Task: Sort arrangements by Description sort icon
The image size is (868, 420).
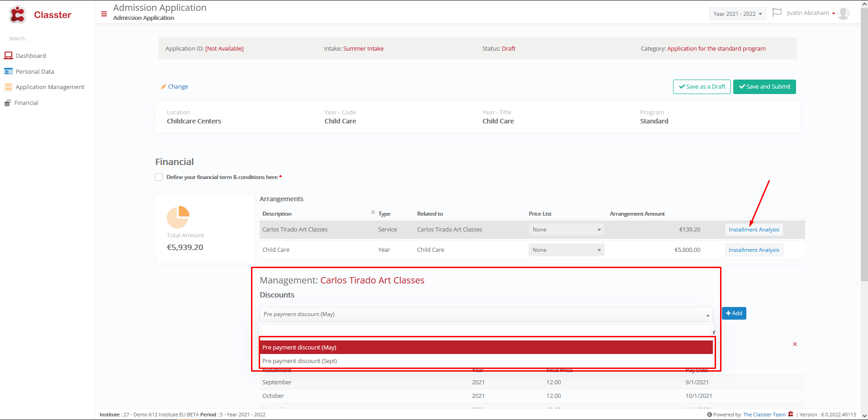Action: (373, 212)
